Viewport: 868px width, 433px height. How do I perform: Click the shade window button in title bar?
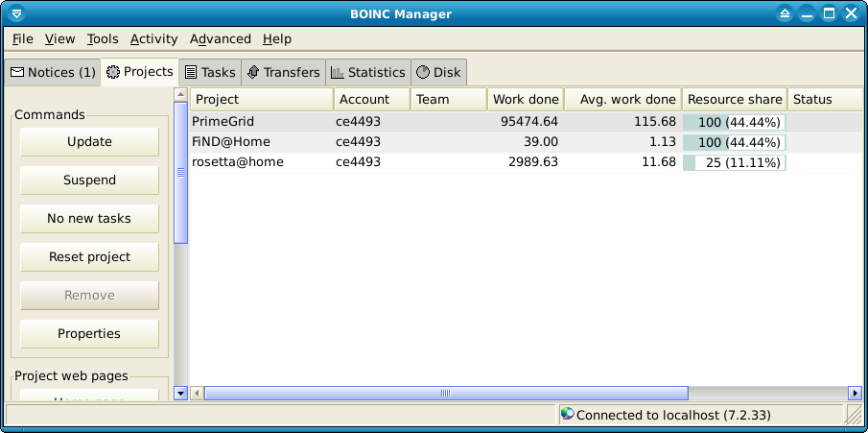click(785, 13)
